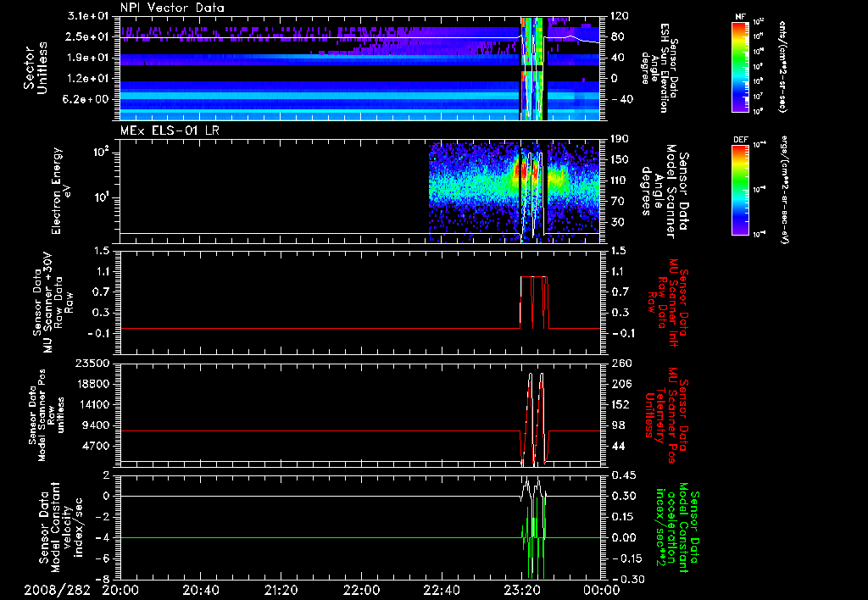Viewport: 868px width, 600px height.
Task: Click the 260 telemetry tick value
Action: 621,363
